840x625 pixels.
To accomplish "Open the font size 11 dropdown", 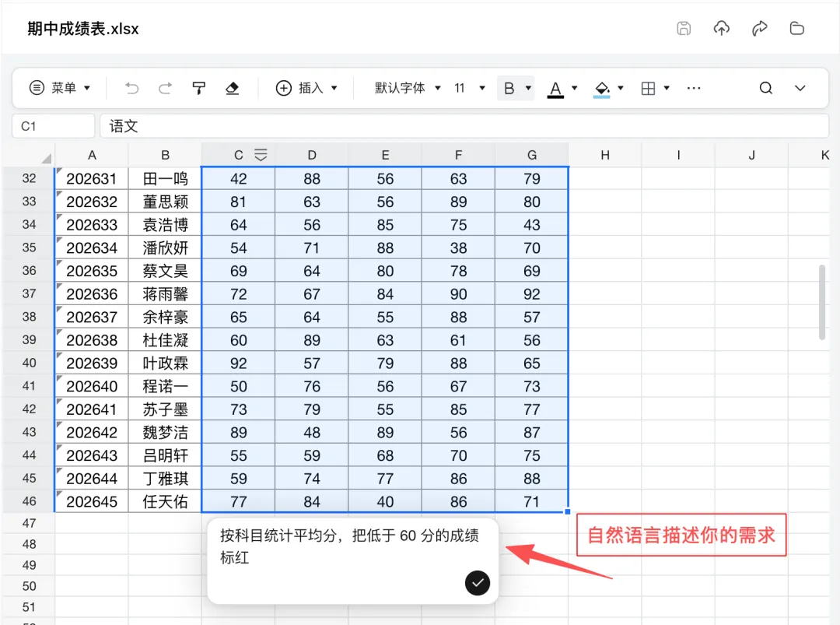I will [469, 88].
